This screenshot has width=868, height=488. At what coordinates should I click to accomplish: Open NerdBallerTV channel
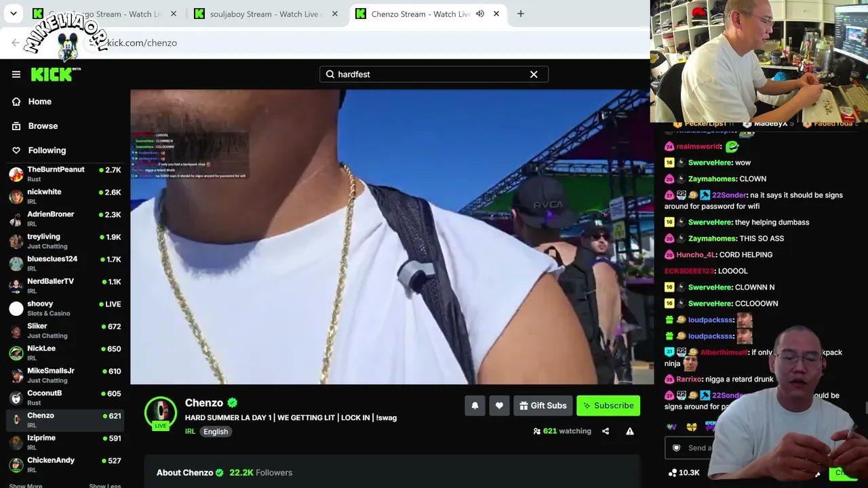click(x=65, y=286)
